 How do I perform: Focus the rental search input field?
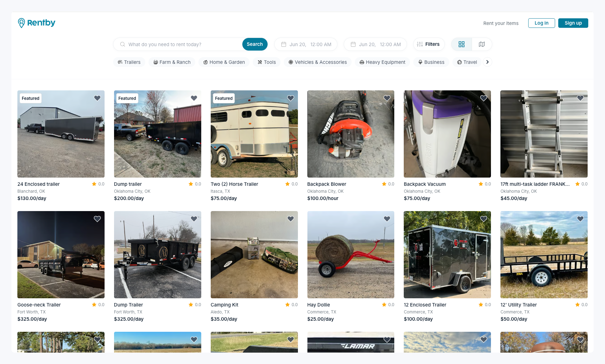(x=178, y=44)
